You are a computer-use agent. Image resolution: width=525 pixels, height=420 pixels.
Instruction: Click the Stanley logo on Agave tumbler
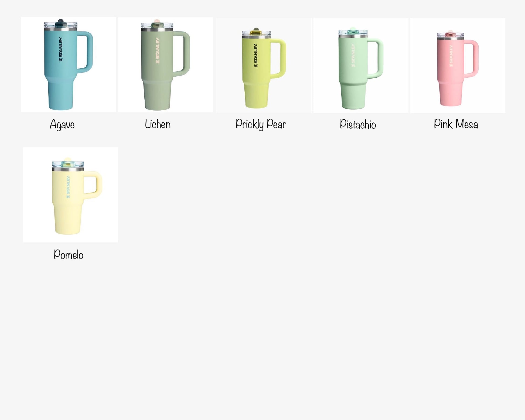pos(61,49)
